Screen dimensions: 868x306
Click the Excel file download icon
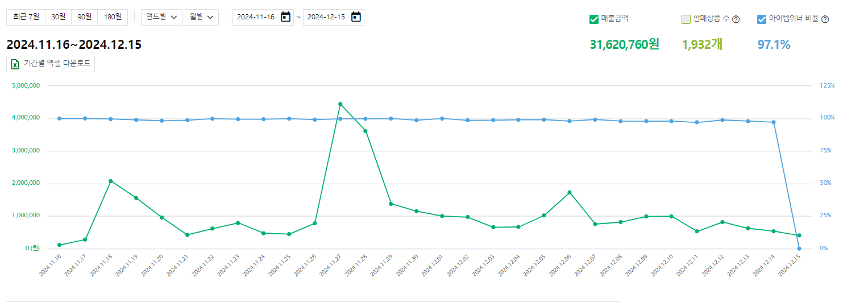tap(15, 64)
